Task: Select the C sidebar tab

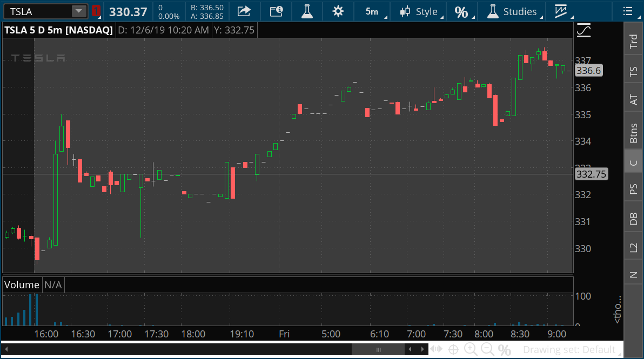Action: (633, 163)
